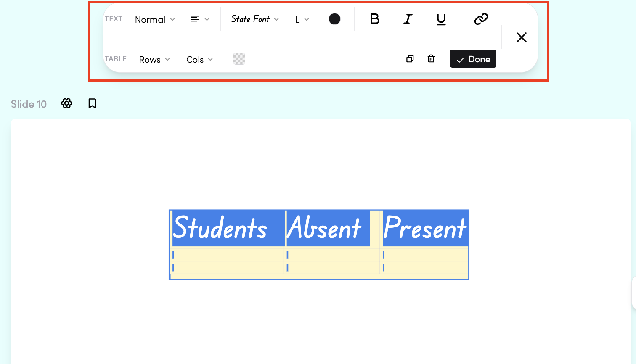
Task: Open the Normal text style dropdown
Action: [155, 19]
